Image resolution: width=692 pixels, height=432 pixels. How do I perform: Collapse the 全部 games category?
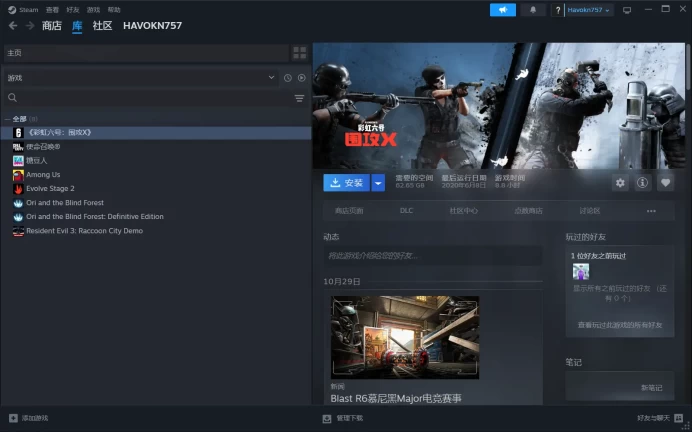(x=7, y=119)
